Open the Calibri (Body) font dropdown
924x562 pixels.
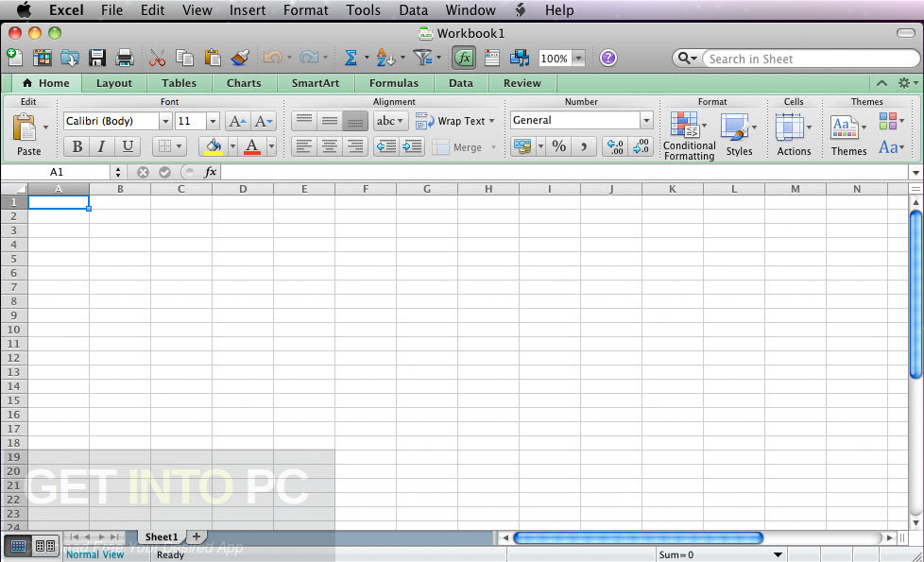tap(165, 121)
